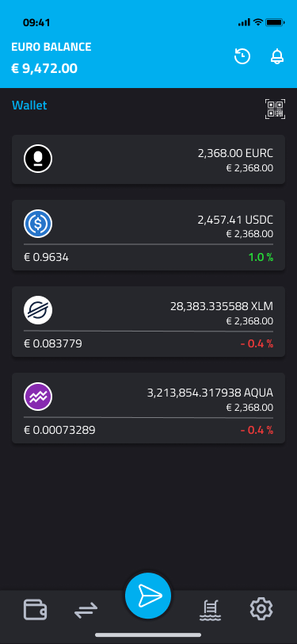The height and width of the screenshot is (644, 297).
Task: Select the 2,368.00 EURC asset card
Action: (x=149, y=159)
